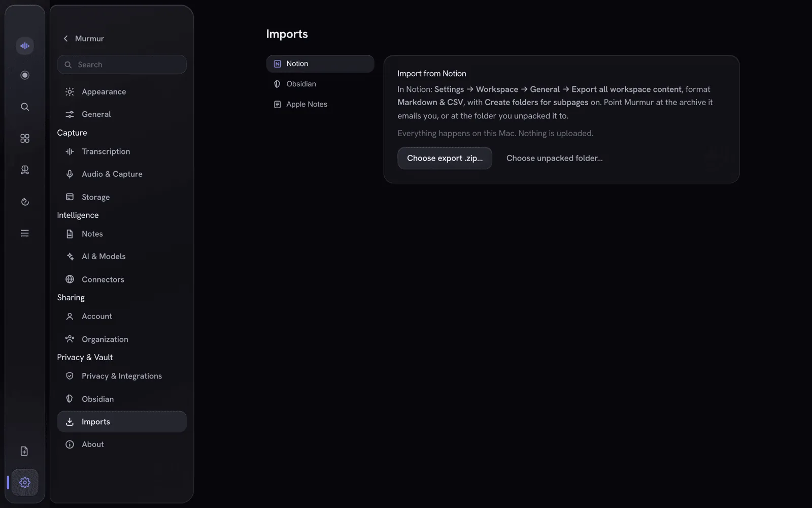Click the person icon beside Account

70,316
